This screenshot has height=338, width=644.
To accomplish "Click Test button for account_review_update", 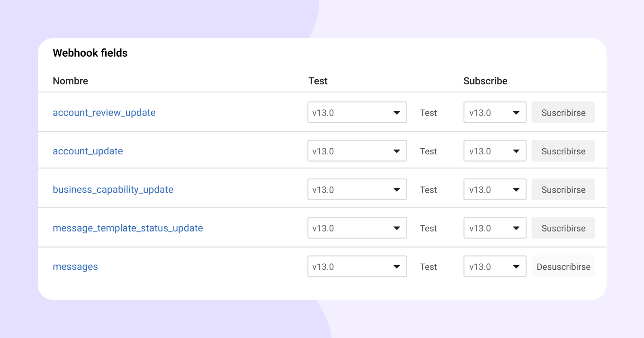I will (428, 113).
